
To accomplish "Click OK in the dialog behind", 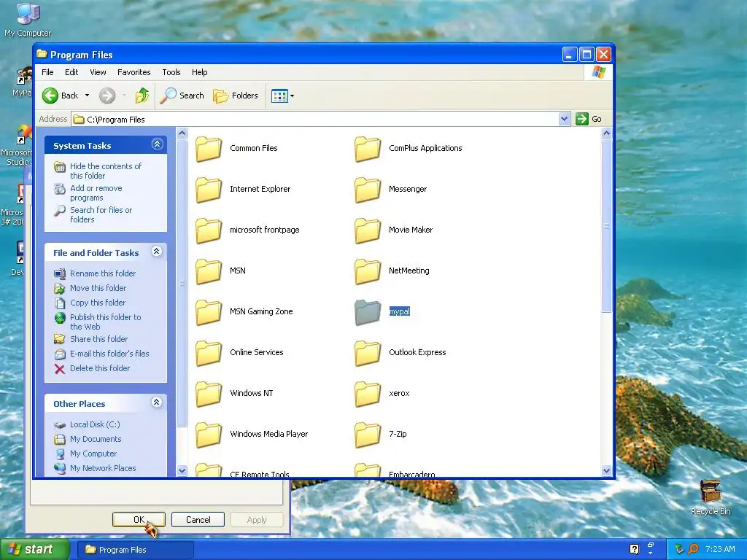I will click(139, 519).
